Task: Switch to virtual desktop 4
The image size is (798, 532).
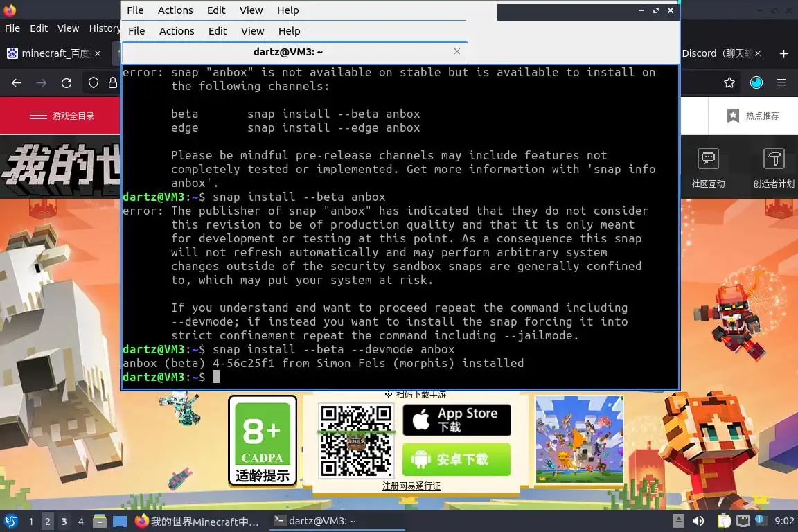Action: [81, 522]
